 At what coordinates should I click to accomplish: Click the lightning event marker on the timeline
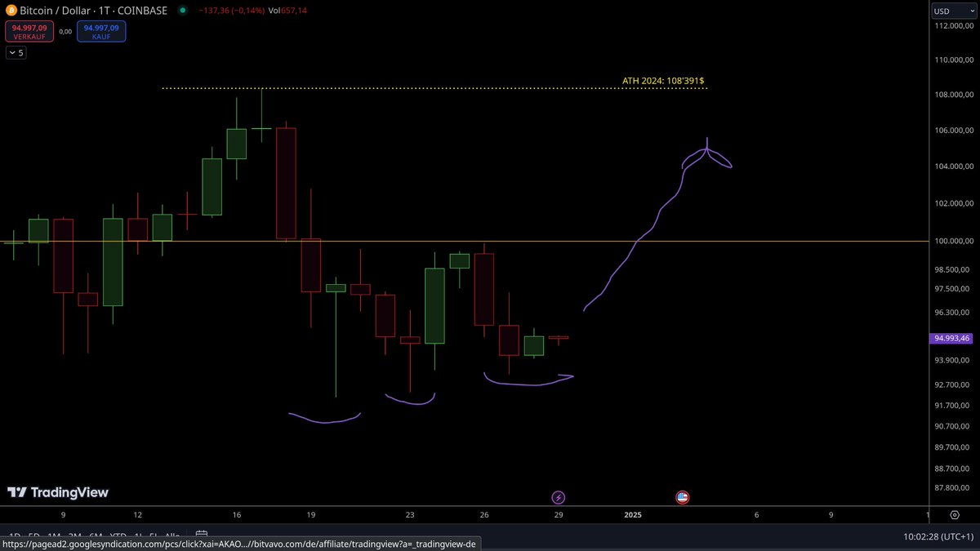tap(559, 497)
